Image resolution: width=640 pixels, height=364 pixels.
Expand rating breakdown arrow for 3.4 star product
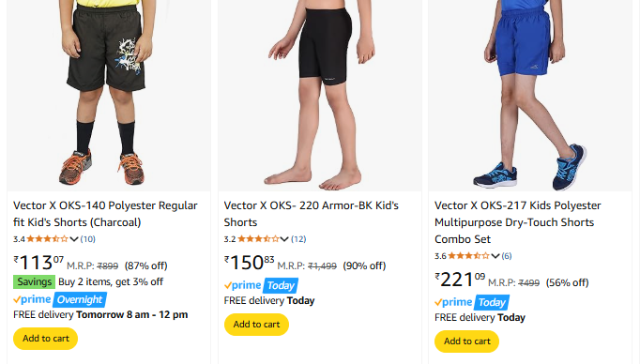[x=74, y=239]
